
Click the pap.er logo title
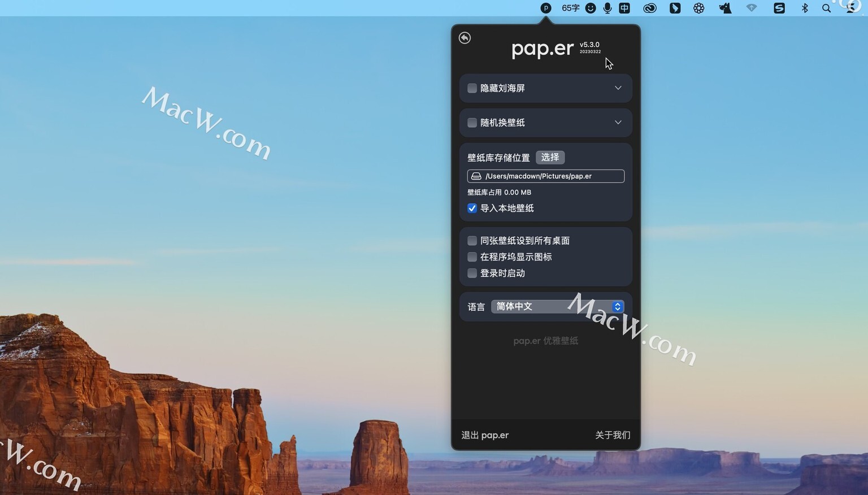pos(542,49)
